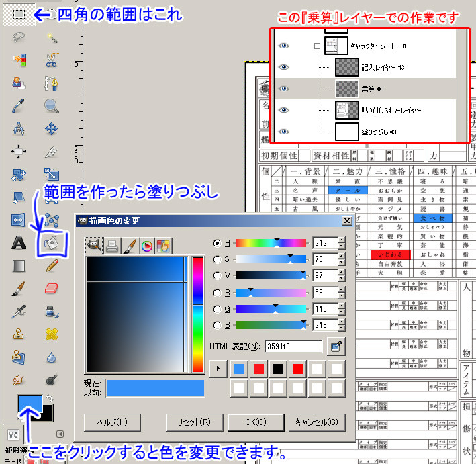Choose the Heal bandage tool
This screenshot has height=464, width=476.
[52, 334]
